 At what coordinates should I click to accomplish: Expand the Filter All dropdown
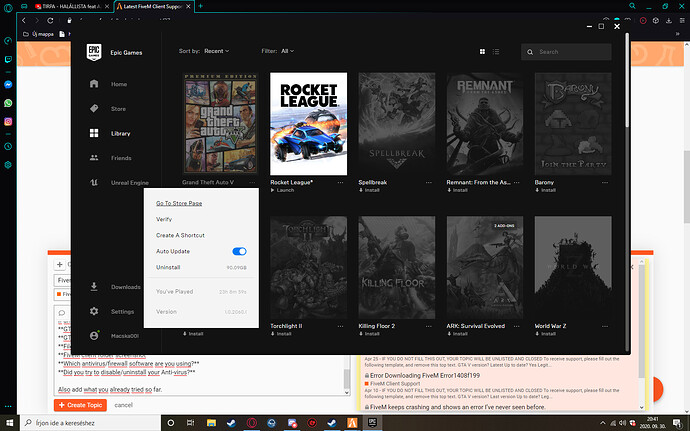[289, 50]
